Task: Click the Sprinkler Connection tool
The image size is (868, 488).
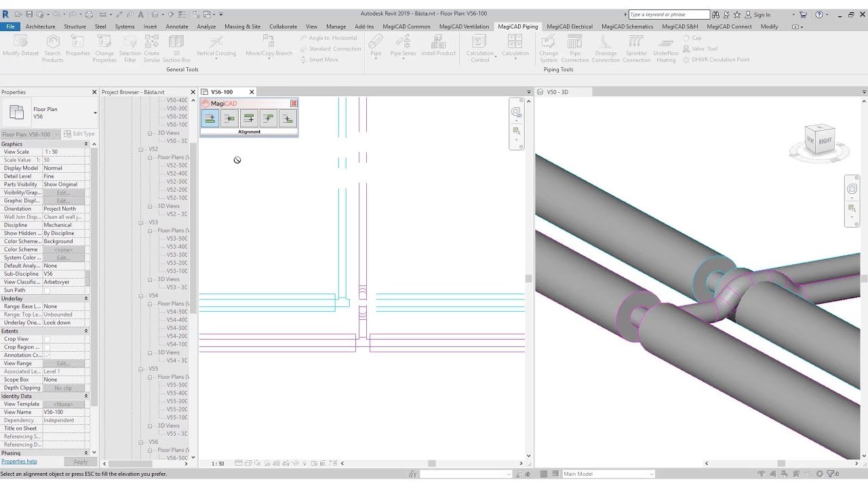Action: [x=636, y=49]
